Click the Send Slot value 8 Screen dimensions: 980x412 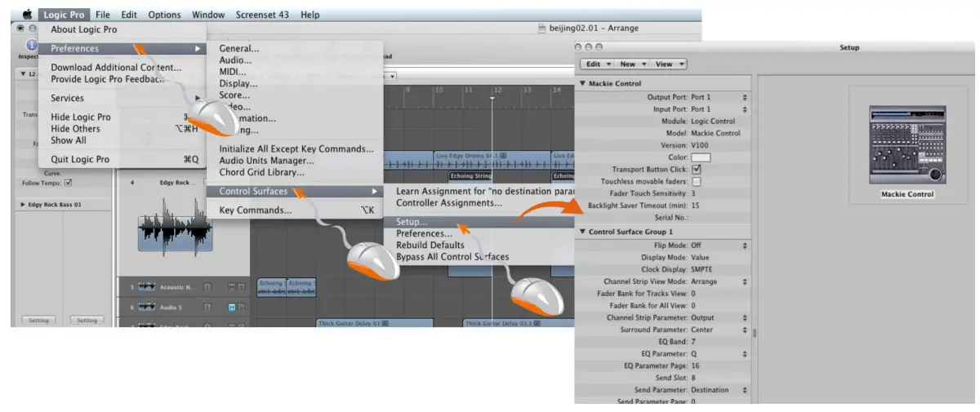click(693, 379)
